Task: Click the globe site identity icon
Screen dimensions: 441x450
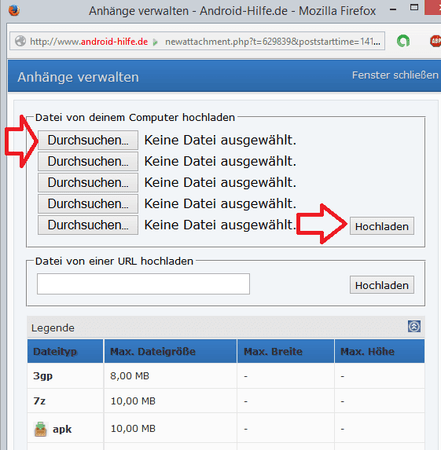Action: pyautogui.click(x=20, y=41)
